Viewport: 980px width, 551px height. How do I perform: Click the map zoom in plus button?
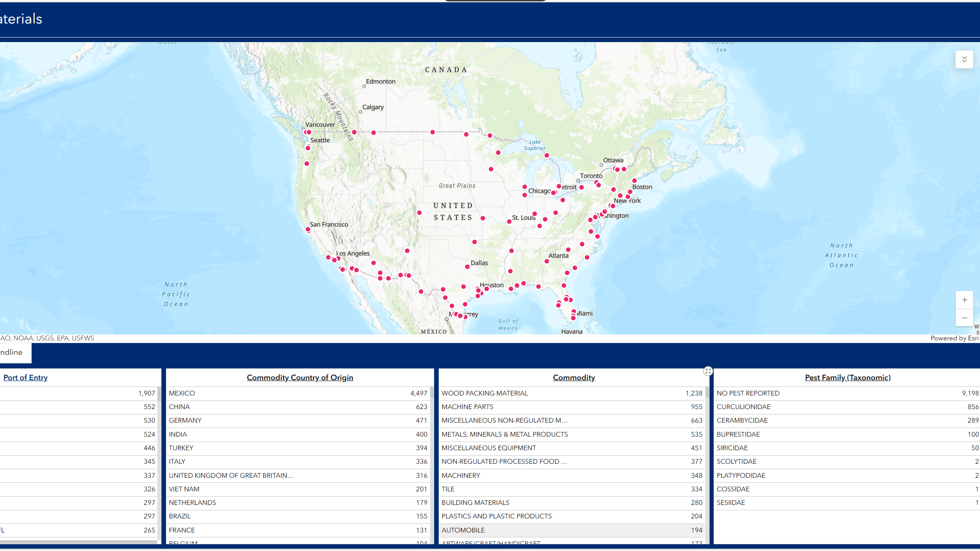(964, 300)
